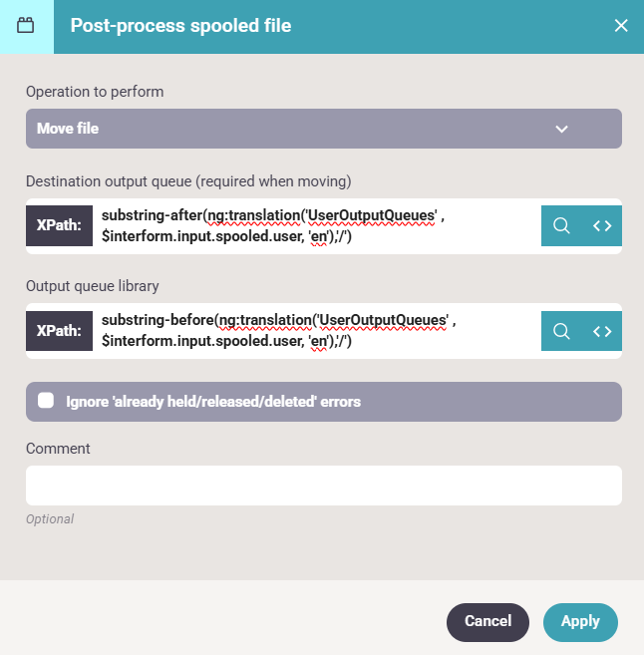Click the search icon for Destination output queue
The image size is (644, 655).
click(561, 225)
